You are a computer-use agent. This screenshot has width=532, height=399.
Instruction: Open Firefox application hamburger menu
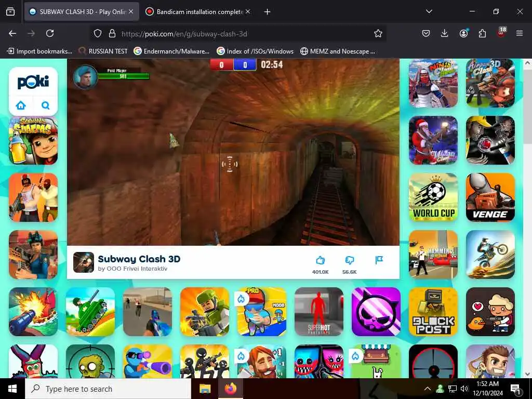point(520,33)
